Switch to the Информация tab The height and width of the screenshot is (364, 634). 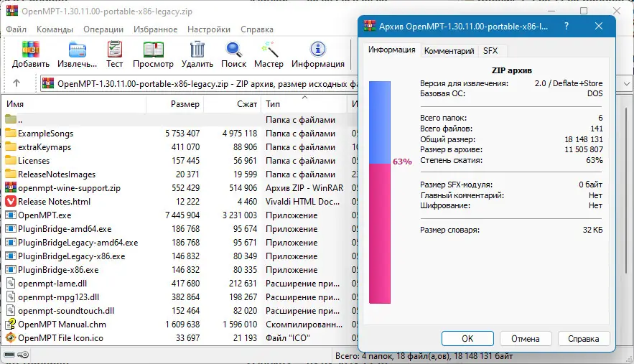point(391,50)
